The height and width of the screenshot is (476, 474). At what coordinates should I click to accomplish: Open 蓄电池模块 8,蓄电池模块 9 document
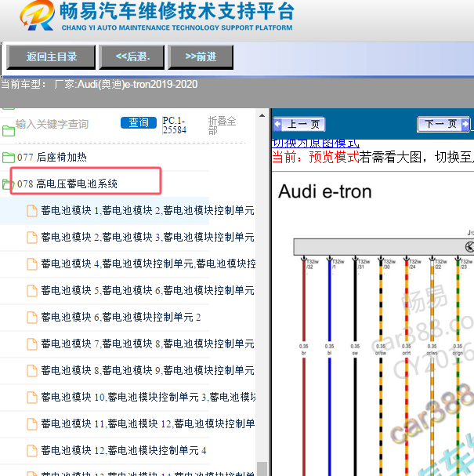[148, 371]
